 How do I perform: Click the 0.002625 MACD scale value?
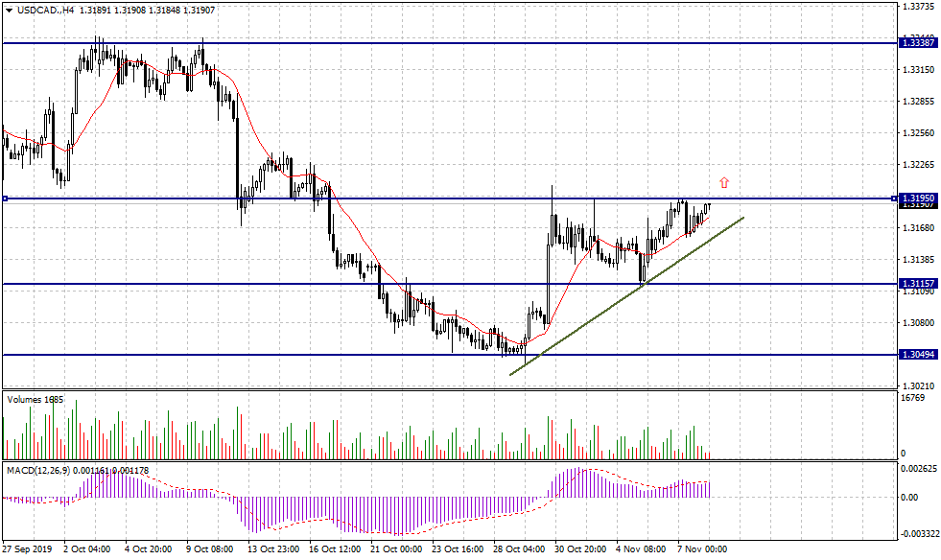pyautogui.click(x=917, y=469)
